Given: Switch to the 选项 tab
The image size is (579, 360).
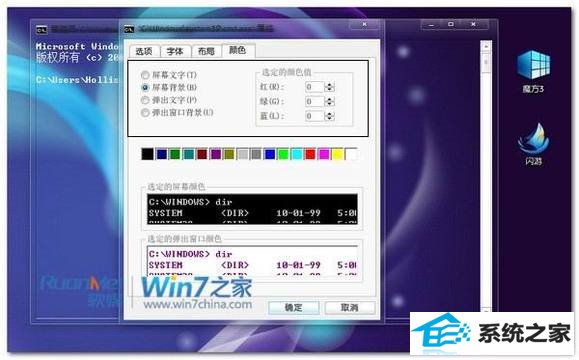Looking at the screenshot, I should pos(144,51).
